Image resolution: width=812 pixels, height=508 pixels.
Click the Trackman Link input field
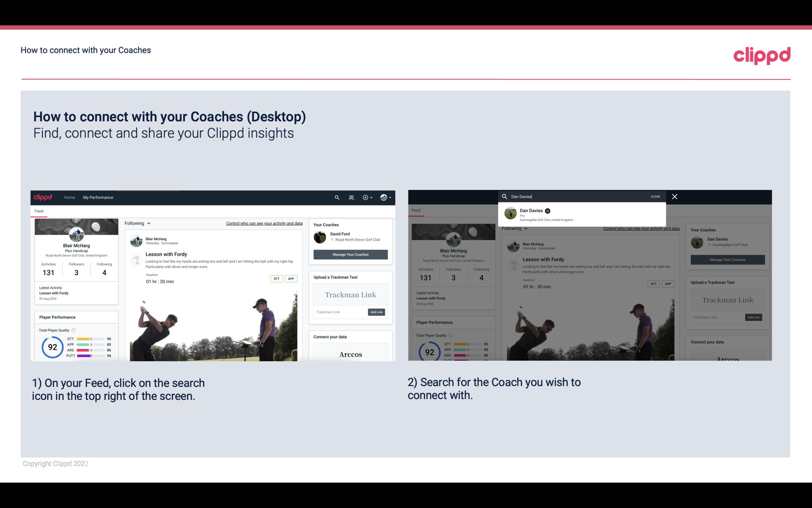tap(340, 311)
